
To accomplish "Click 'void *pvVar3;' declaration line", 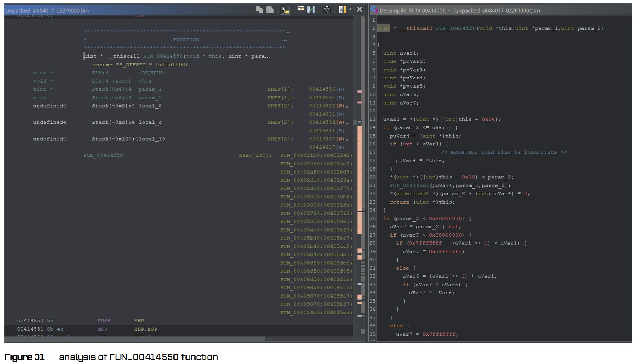I will 404,70.
